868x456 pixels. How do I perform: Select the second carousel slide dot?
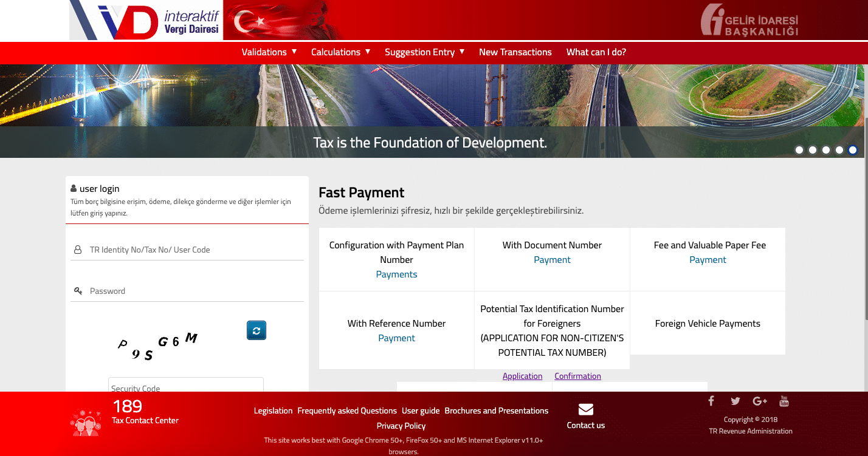[x=813, y=150]
